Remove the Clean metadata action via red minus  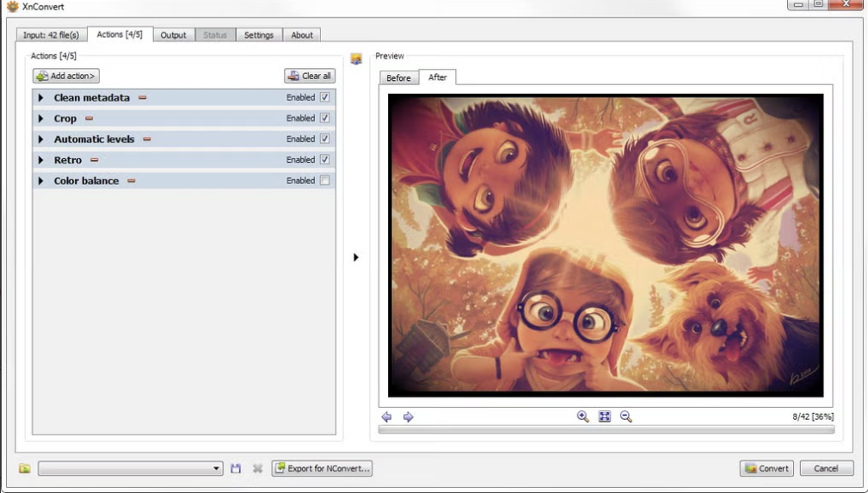142,97
